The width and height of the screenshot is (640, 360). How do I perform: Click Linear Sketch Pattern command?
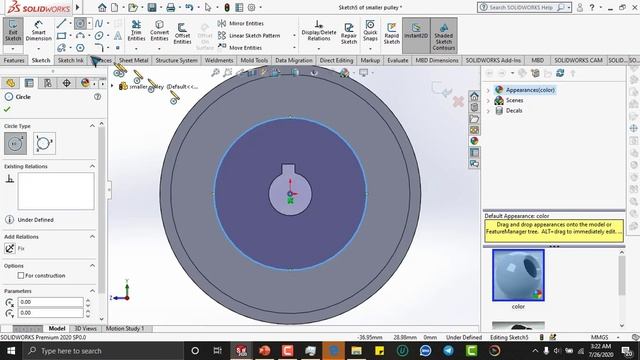(x=249, y=36)
